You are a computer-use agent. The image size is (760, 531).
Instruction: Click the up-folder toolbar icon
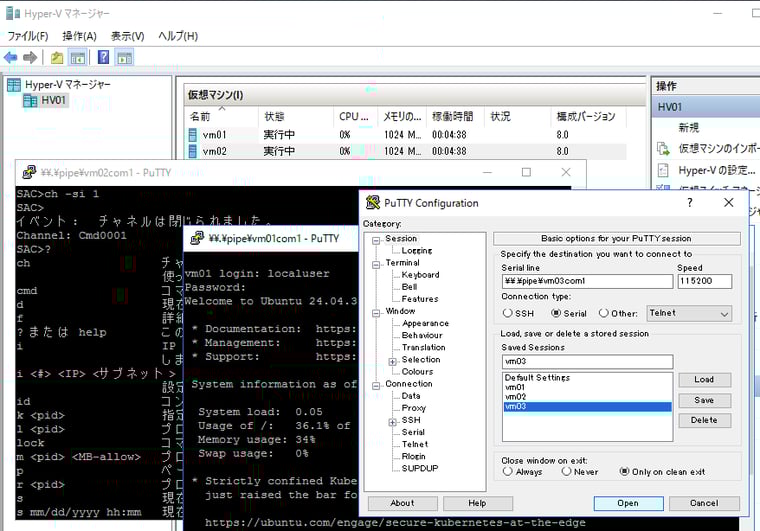coord(57,58)
